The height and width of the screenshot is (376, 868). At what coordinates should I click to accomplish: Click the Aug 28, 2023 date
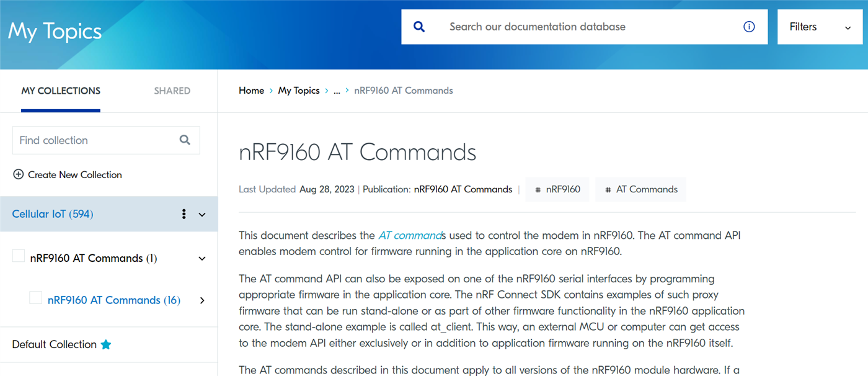coord(327,189)
